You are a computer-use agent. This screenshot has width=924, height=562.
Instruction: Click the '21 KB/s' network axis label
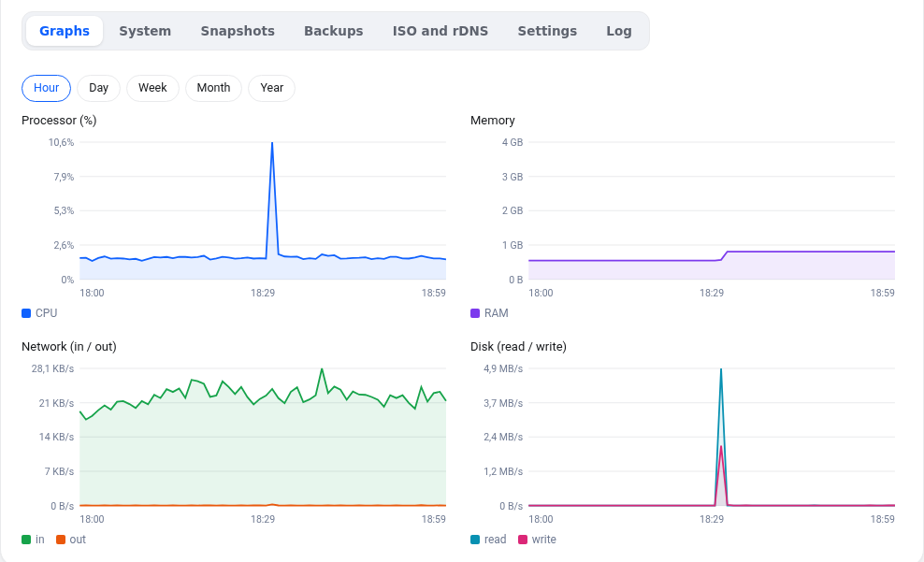coord(56,403)
